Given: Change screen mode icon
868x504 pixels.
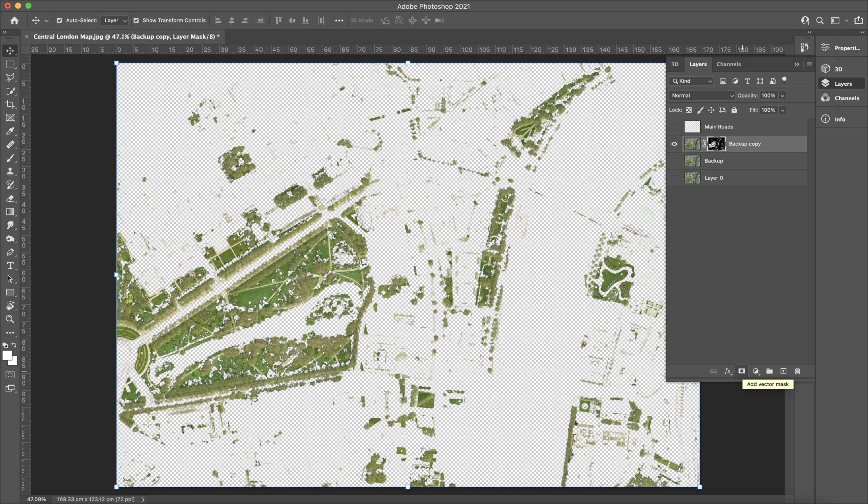Looking at the screenshot, I should (x=10, y=388).
